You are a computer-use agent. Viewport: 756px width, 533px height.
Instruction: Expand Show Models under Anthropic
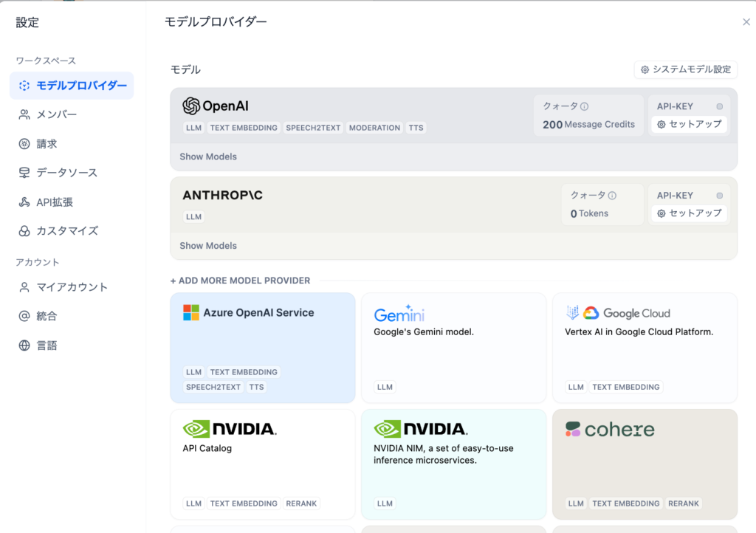click(208, 246)
